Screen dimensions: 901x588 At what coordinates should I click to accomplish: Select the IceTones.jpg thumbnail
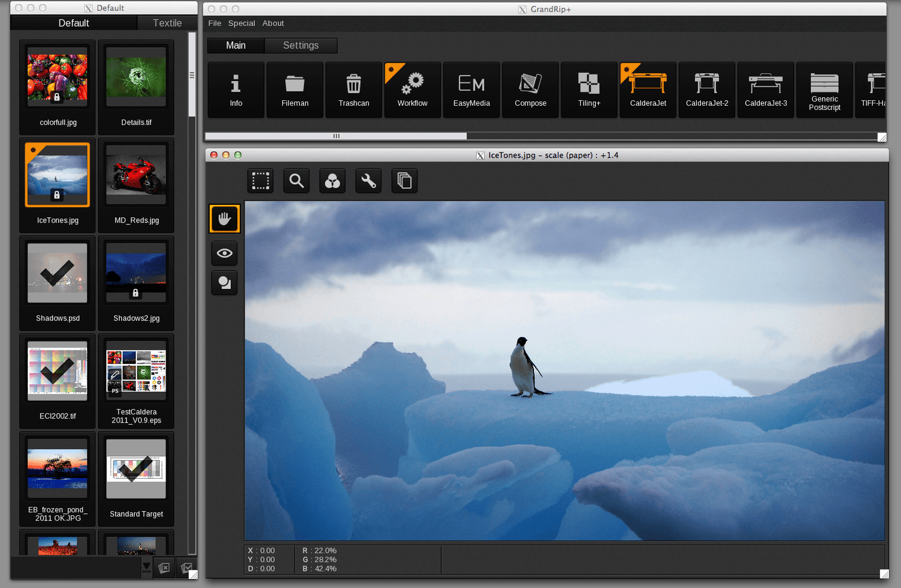(x=57, y=175)
